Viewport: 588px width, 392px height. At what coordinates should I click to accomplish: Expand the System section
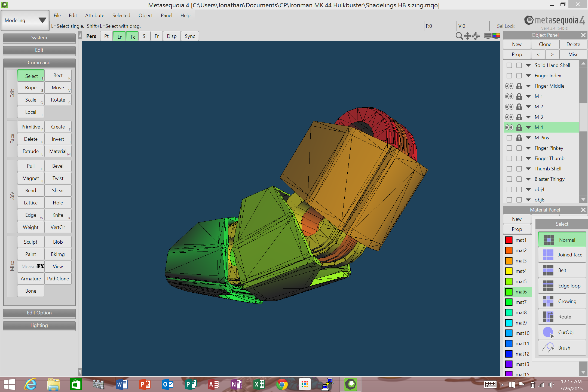tap(39, 38)
